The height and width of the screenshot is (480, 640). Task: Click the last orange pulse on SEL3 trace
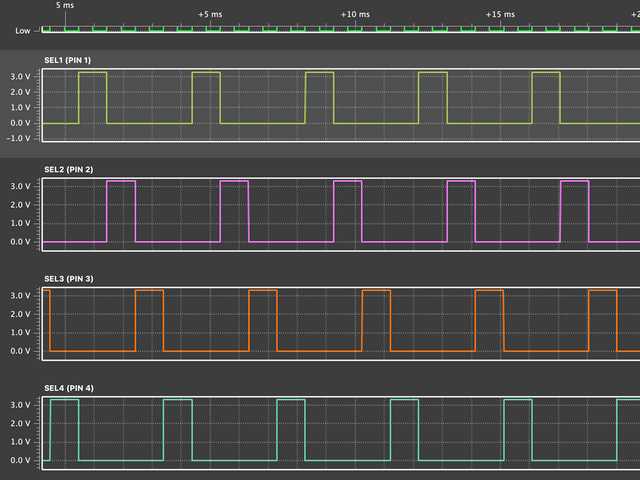603,291
